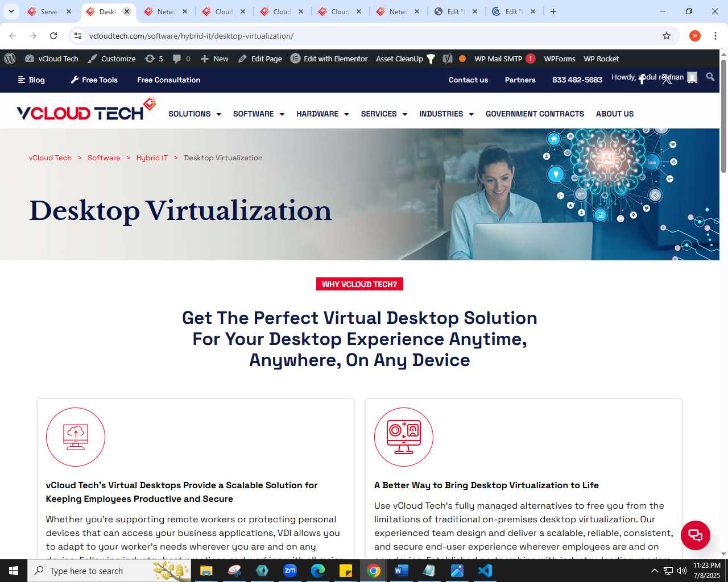Screen dimensions: 728x582
Task: Open Zoom from the taskbar
Action: pyautogui.click(x=290, y=571)
